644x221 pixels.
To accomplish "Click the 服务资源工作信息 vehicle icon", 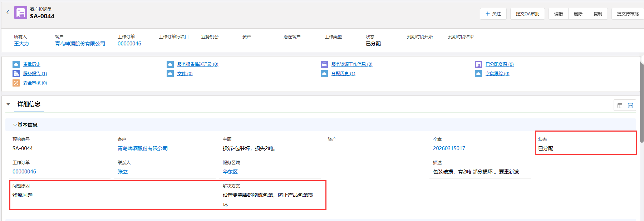I will [x=324, y=64].
